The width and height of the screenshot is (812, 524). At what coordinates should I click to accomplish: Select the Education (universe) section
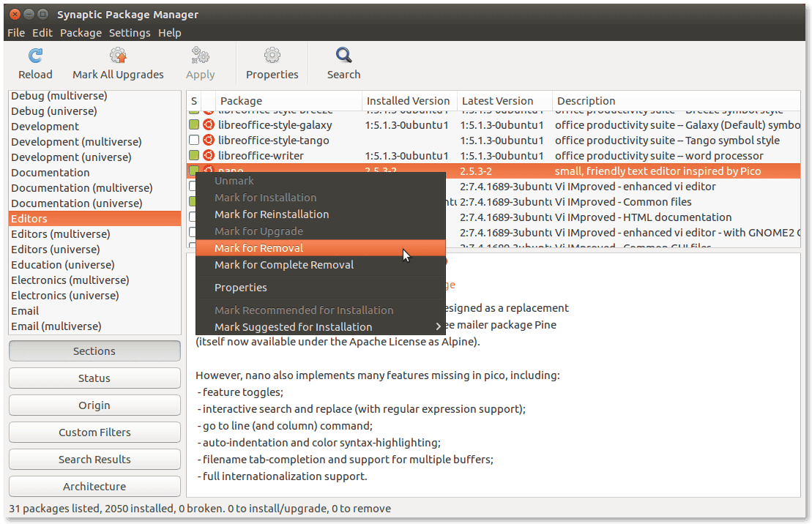[x=94, y=265]
